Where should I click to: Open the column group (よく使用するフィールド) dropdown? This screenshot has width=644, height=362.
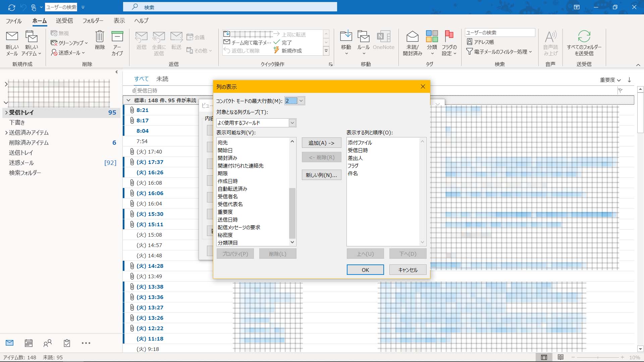click(x=292, y=123)
